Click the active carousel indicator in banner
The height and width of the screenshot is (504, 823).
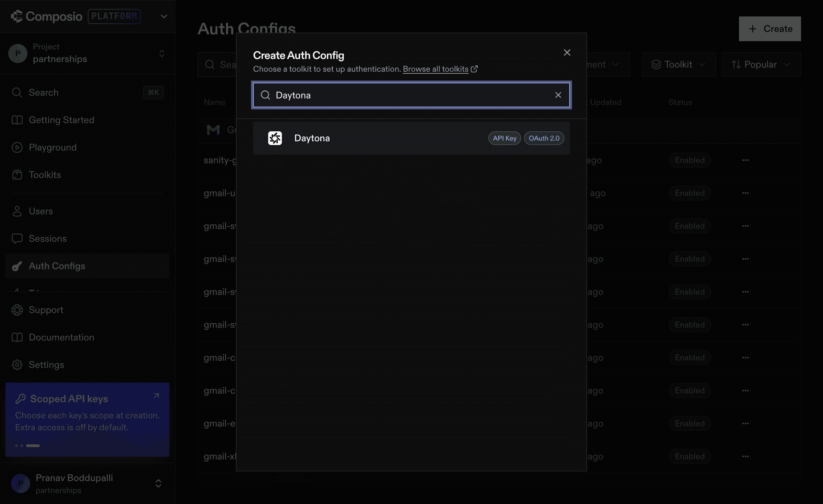point(33,446)
